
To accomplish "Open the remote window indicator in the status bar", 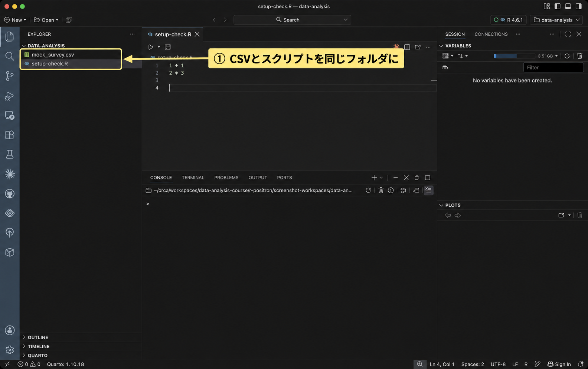I will point(7,364).
